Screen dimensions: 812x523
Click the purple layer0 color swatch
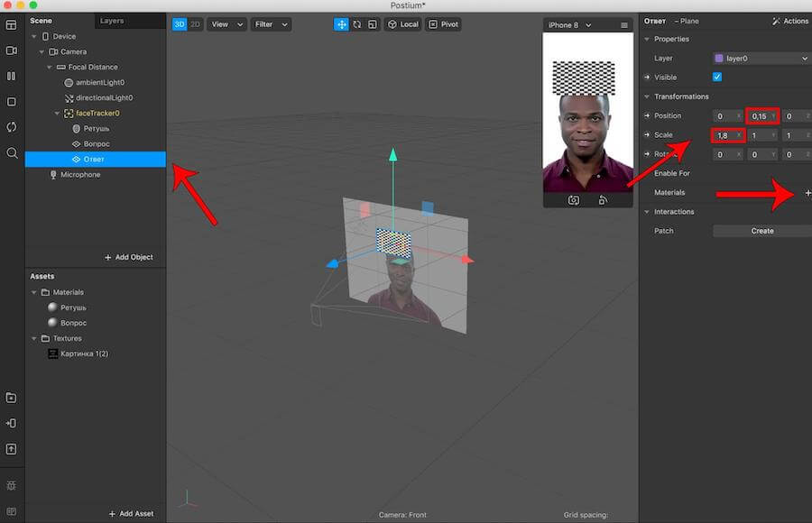coord(718,59)
